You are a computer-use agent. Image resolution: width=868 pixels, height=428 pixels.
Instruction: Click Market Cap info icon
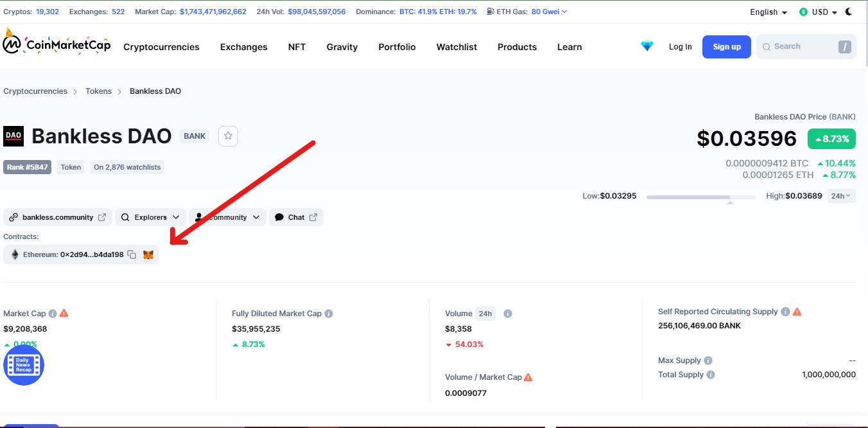pyautogui.click(x=53, y=314)
